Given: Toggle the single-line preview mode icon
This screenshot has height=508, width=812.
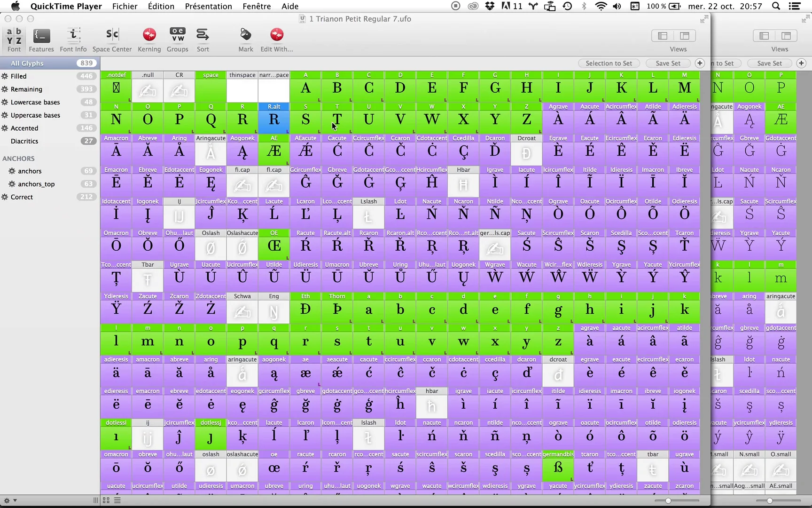Looking at the screenshot, I should (95, 500).
